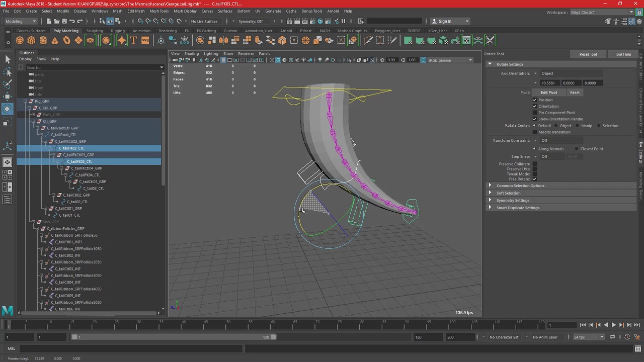644x362 pixels.
Task: Click the Edit Pivot button
Action: click(549, 93)
